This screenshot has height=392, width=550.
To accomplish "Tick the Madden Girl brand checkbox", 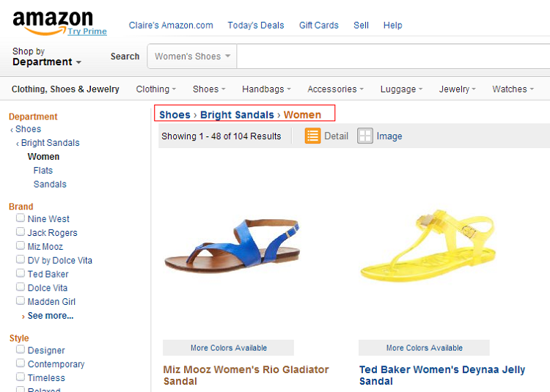I will point(21,301).
